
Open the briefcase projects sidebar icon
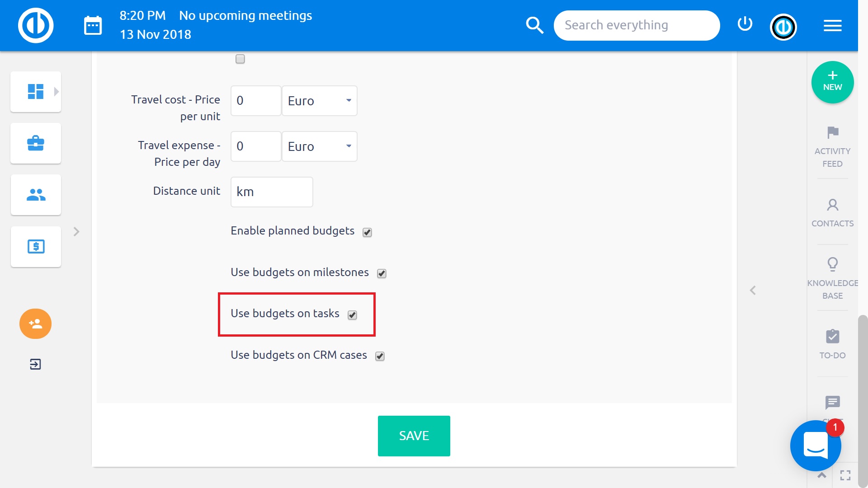point(36,143)
